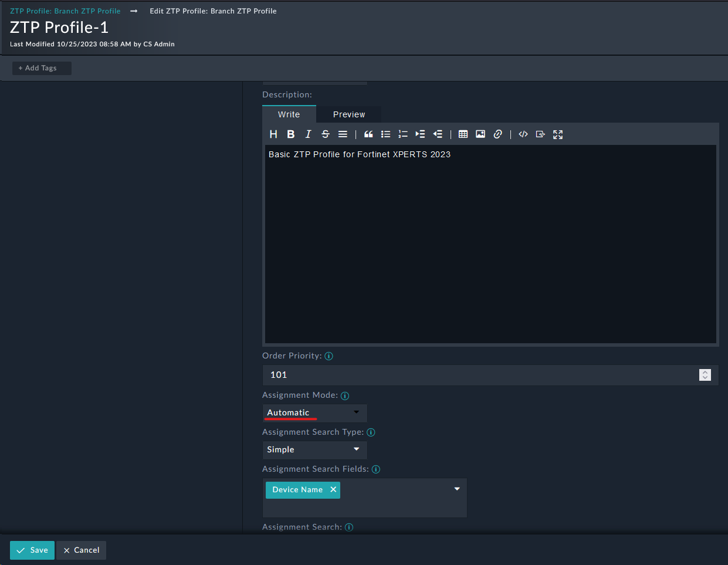Insert a table into description

[x=463, y=134]
